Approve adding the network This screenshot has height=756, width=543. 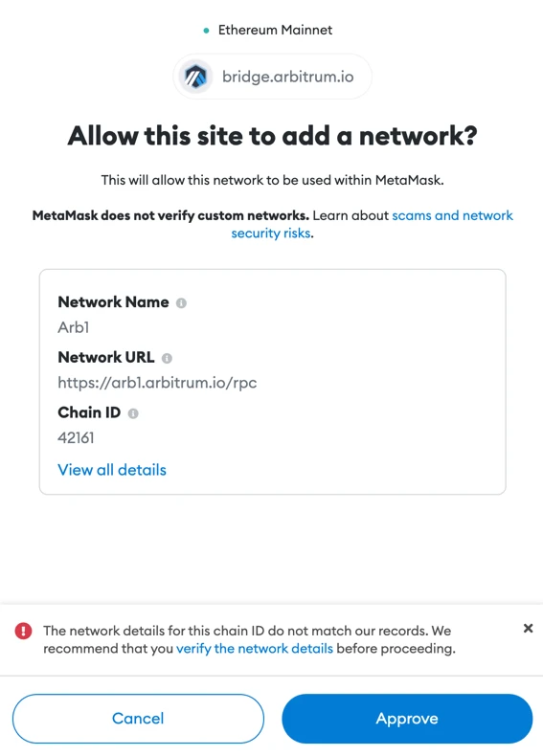[407, 719]
